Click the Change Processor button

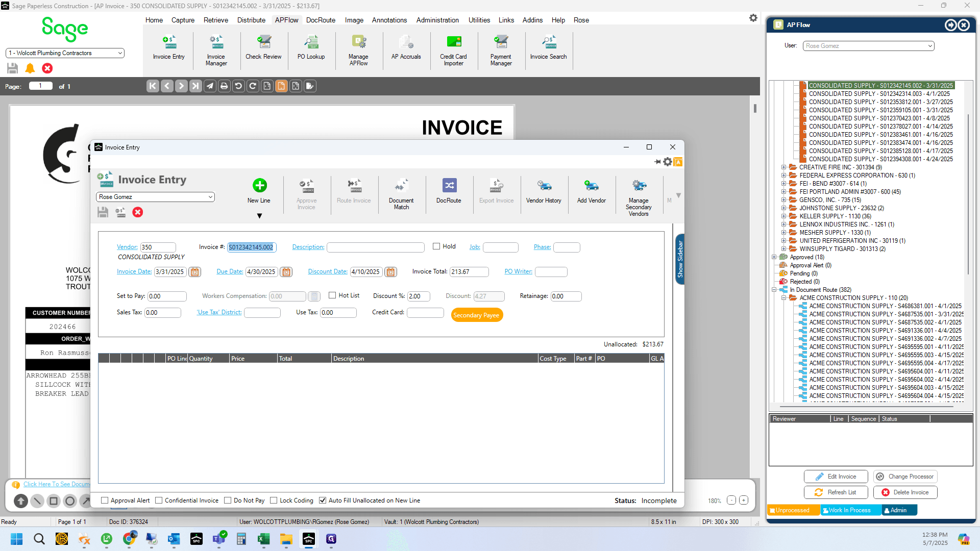click(x=905, y=477)
